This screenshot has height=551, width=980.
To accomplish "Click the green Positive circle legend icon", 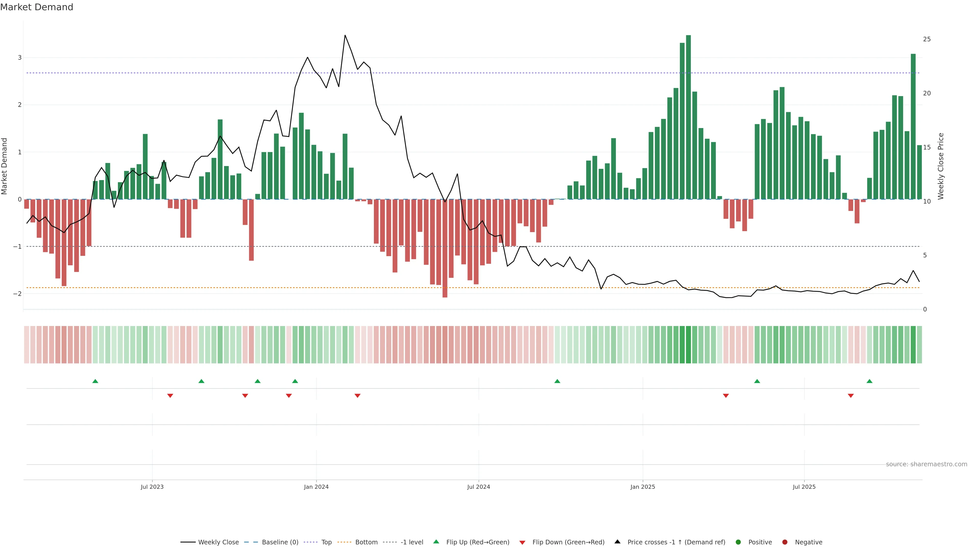I will (x=738, y=542).
